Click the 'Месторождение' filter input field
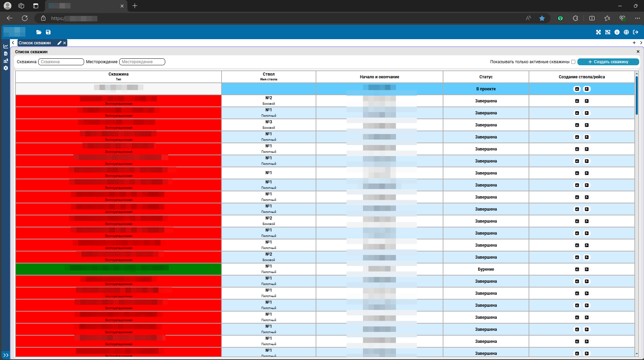644x360 pixels. click(x=142, y=62)
